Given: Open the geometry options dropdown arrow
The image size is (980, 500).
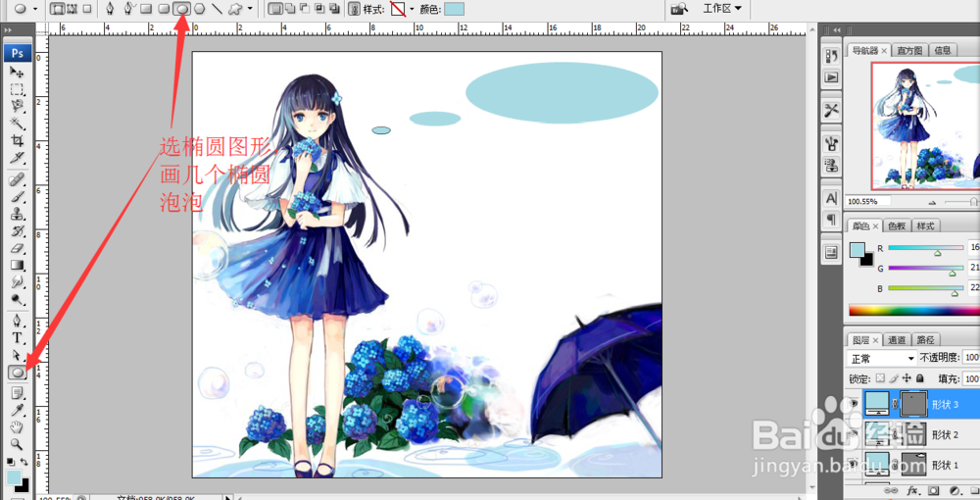Looking at the screenshot, I should (250, 9).
